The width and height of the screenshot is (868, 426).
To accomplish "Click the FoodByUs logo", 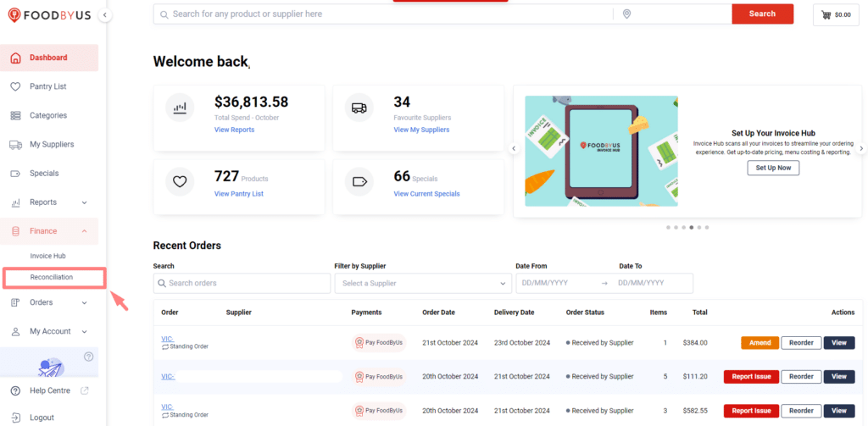I will 49,15.
